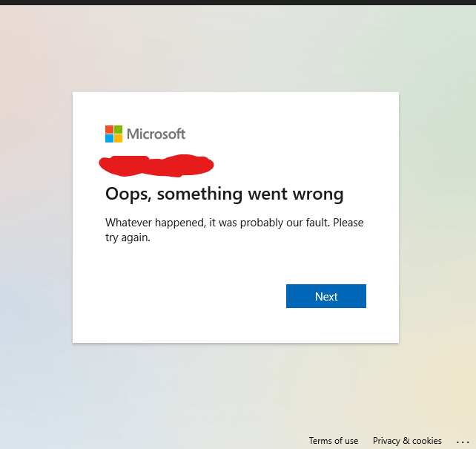Viewport: 476px width, 449px height.
Task: Click the "Oops, something went wrong" heading
Action: [x=225, y=194]
